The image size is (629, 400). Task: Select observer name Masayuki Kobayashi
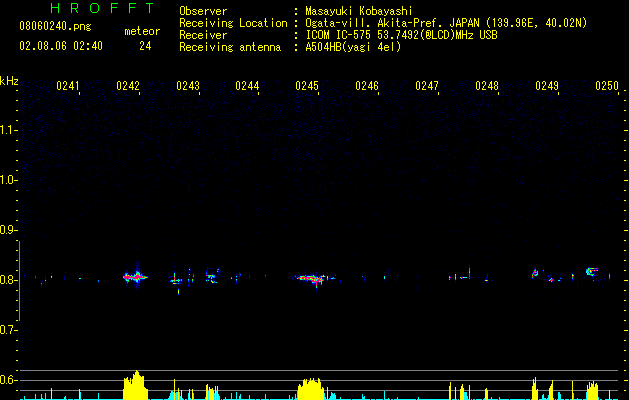[x=359, y=11]
